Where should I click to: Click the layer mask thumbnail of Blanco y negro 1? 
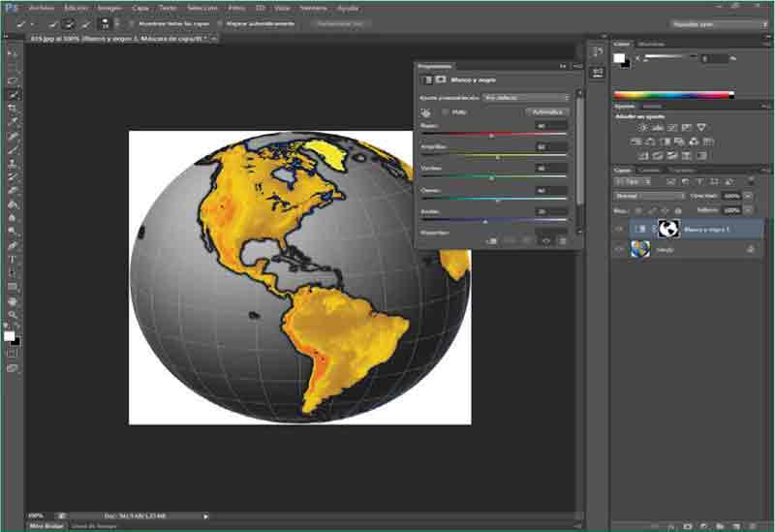(x=667, y=229)
